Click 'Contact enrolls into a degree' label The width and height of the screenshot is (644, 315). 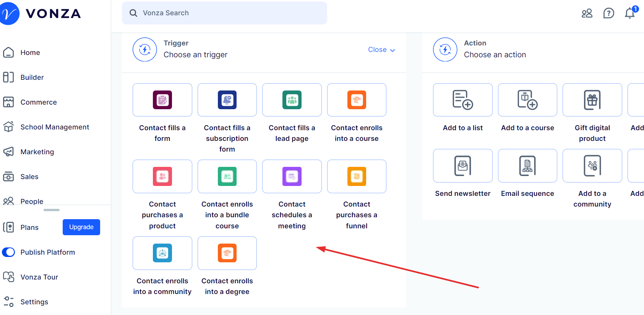coord(227,286)
